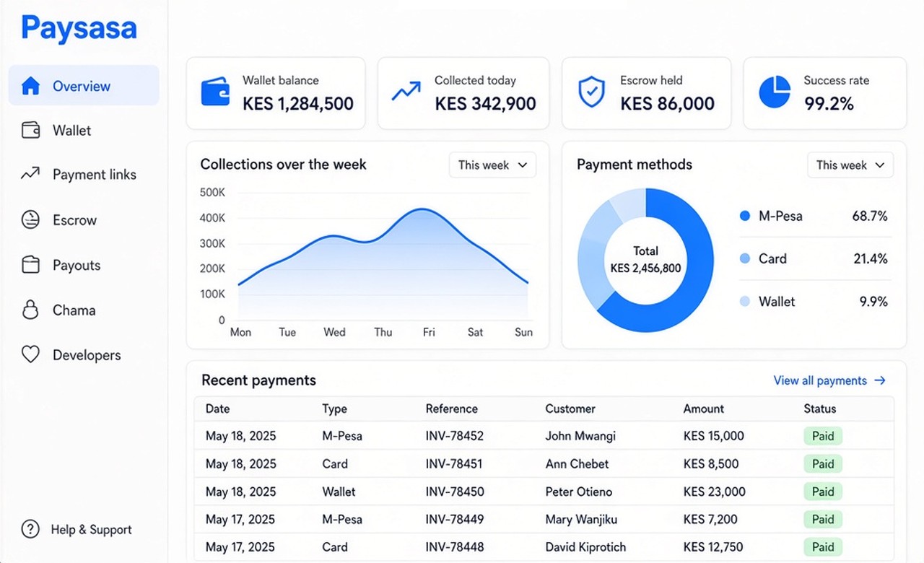Click the Amount column header

[704, 409]
